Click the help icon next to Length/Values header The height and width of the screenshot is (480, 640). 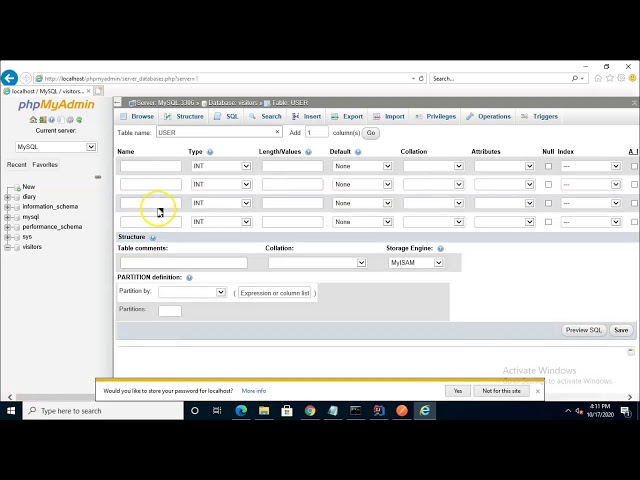click(309, 152)
